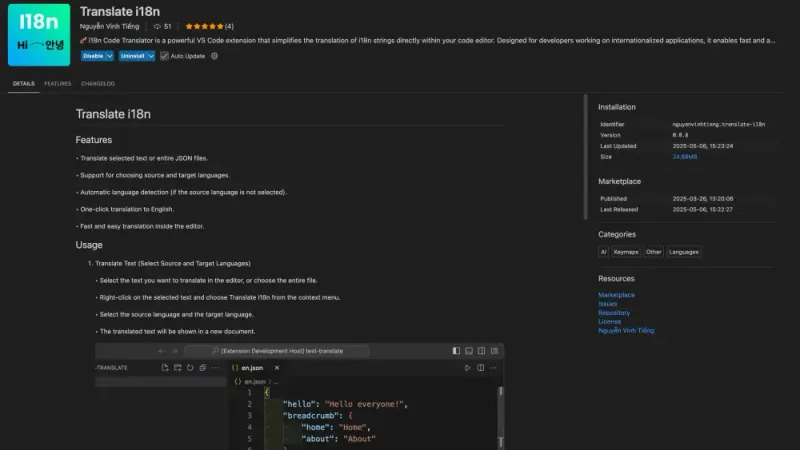800x450 pixels.
Task: Toggle primary sidebar layout icon in embedded window
Action: tap(456, 351)
